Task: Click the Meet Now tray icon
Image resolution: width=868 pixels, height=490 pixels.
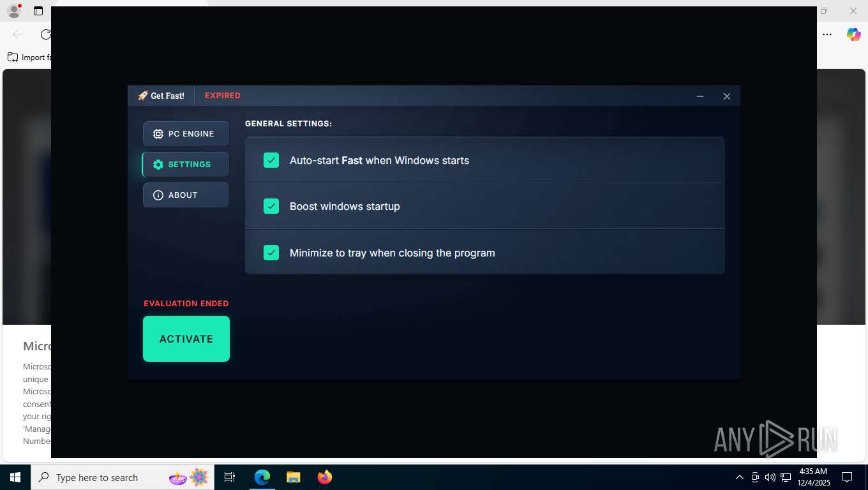Action: pos(755,477)
